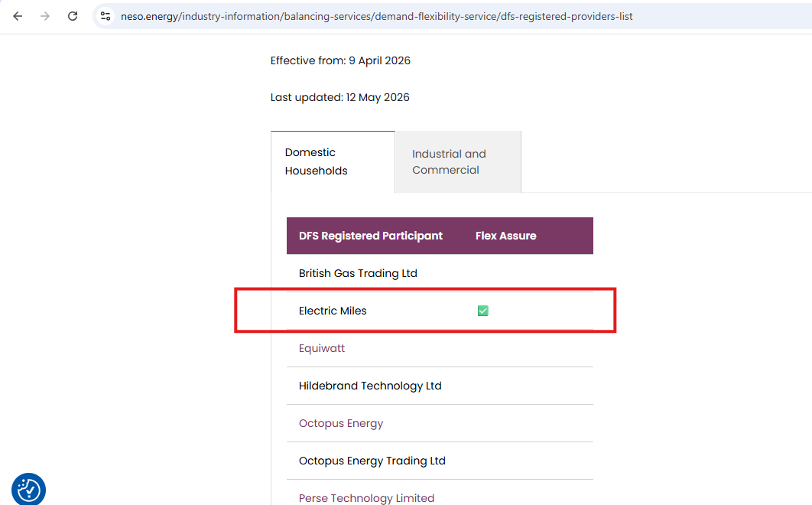
Task: Click the Flex Assure column header
Action: point(506,236)
